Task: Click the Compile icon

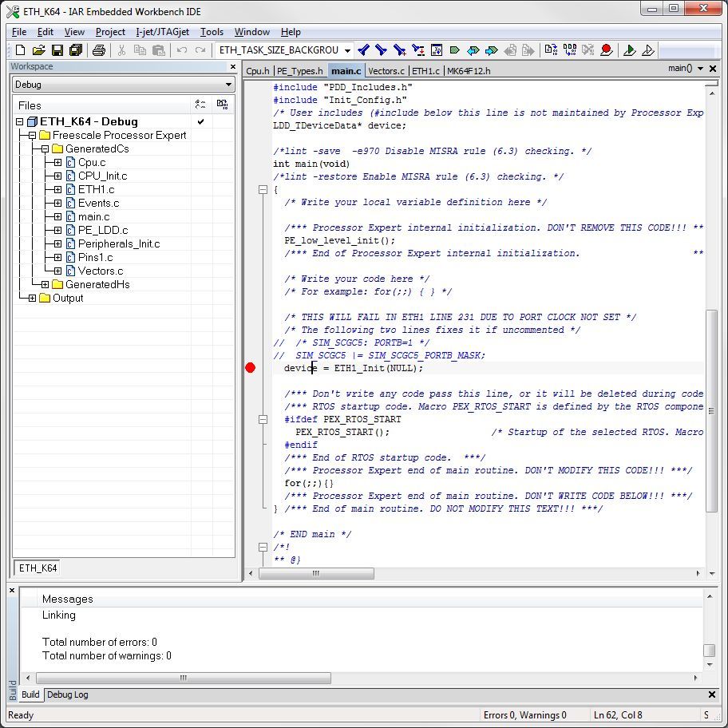Action: (551, 50)
